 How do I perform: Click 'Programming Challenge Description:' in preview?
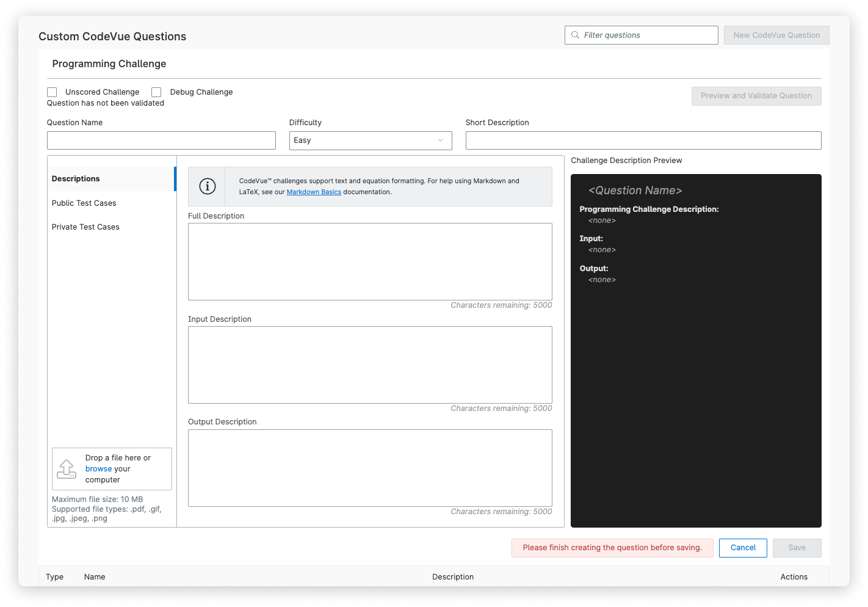649,209
